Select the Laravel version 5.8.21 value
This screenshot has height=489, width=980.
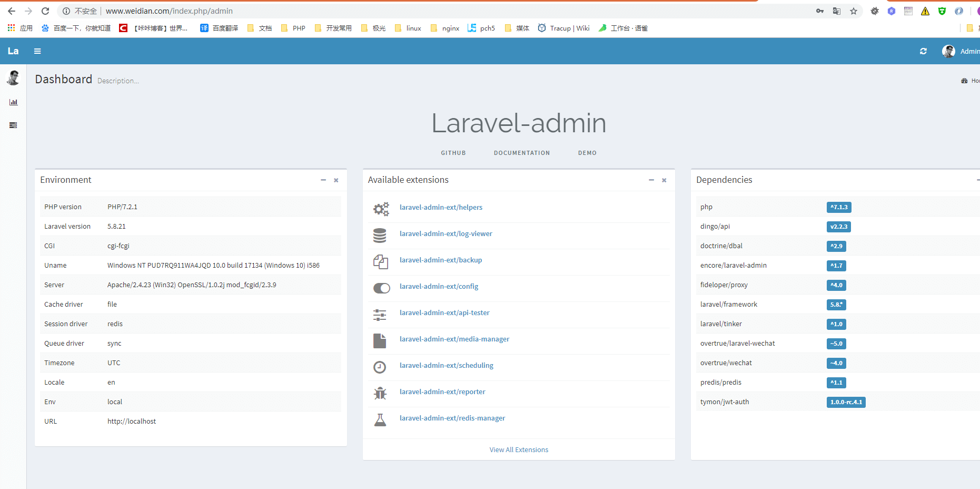[x=116, y=227]
